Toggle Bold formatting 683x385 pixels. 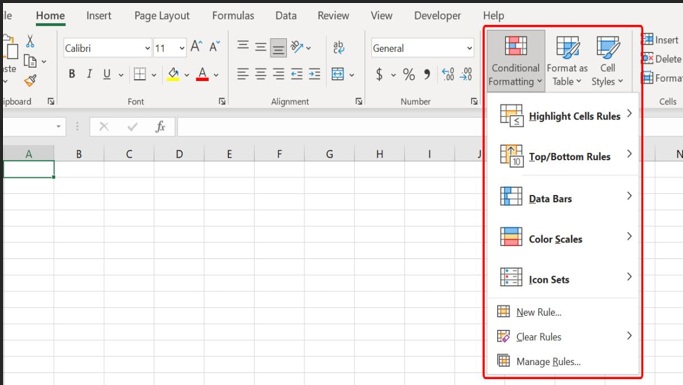click(72, 74)
